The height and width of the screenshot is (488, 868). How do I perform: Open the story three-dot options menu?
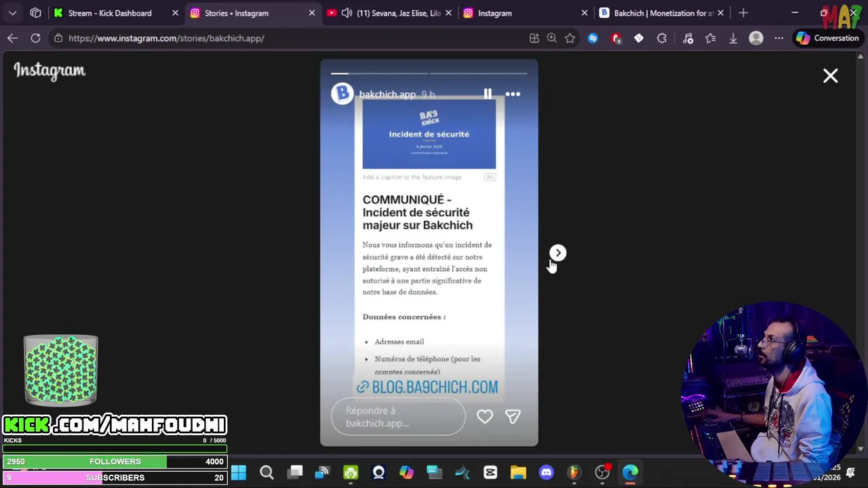[x=513, y=94]
